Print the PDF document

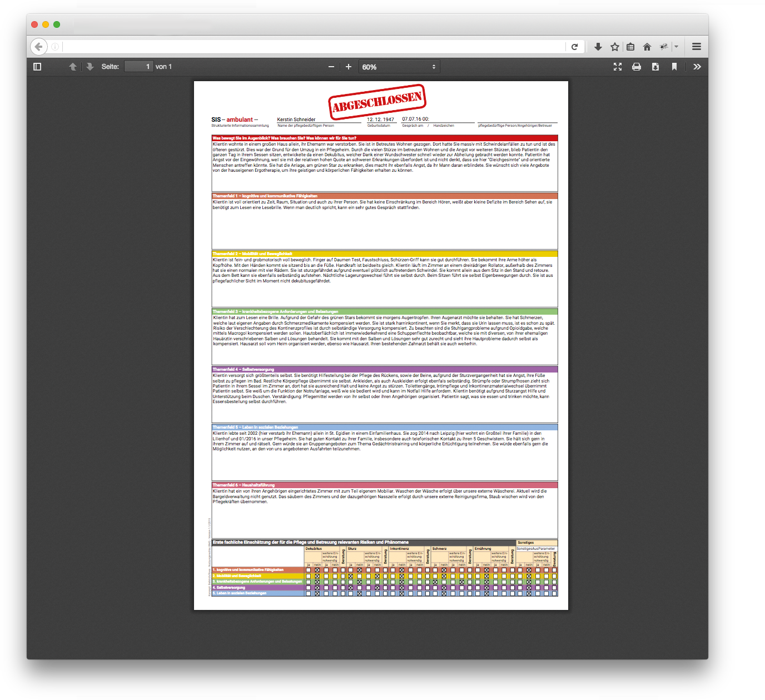(637, 67)
